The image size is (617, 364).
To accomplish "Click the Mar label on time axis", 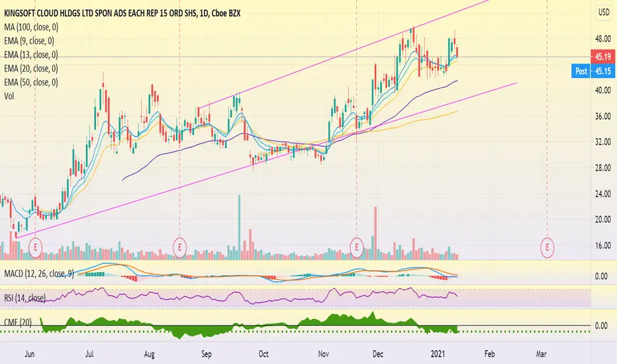I will tap(542, 354).
